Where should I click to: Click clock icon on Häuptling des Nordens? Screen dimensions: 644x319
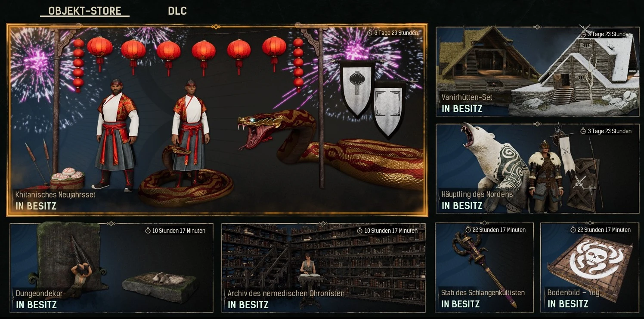click(583, 131)
